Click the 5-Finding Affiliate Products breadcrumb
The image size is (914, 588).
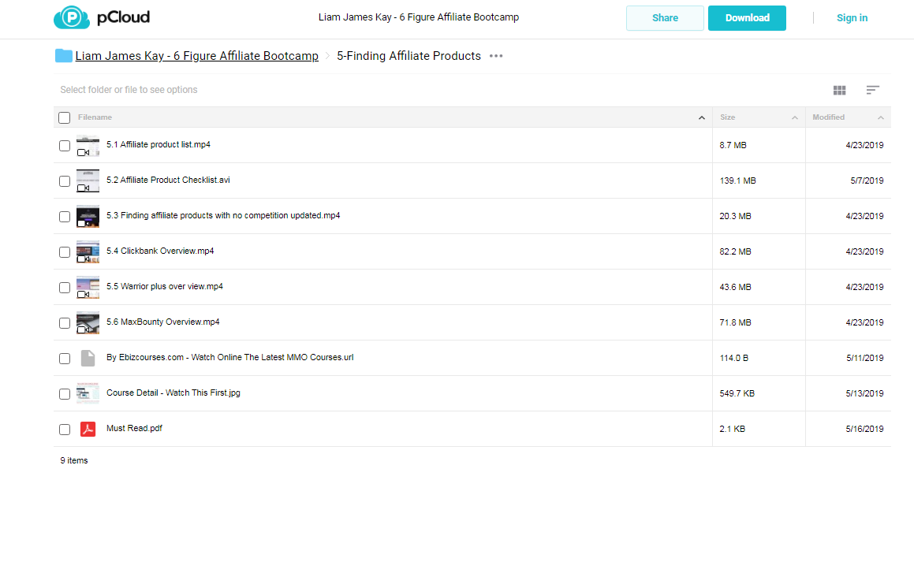[409, 56]
